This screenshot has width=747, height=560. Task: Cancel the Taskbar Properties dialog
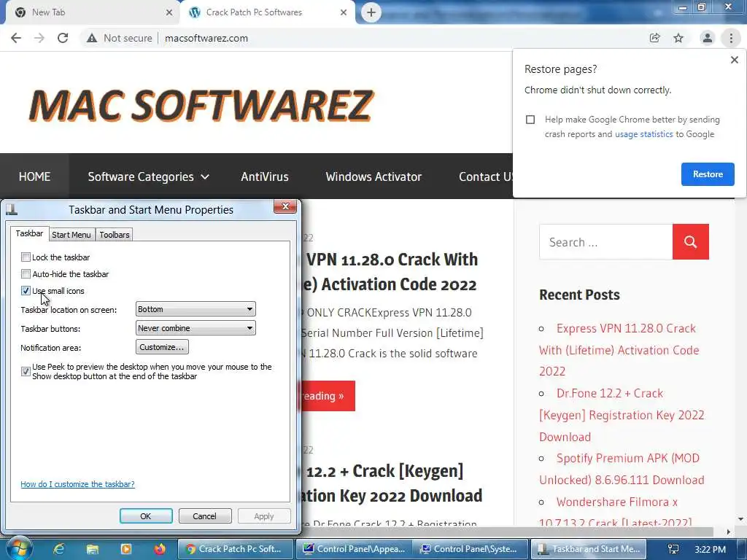(x=205, y=516)
